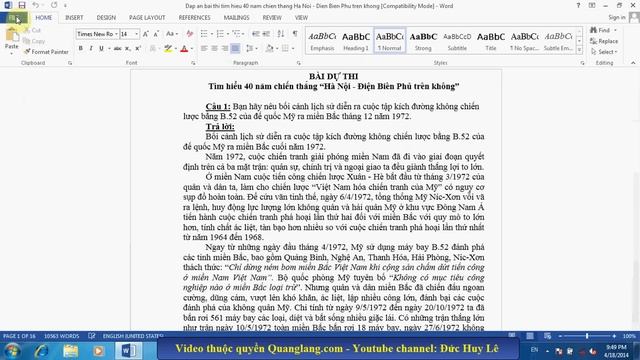Expand the Styles gallery
The width and height of the screenshot is (640, 360).
point(579,50)
